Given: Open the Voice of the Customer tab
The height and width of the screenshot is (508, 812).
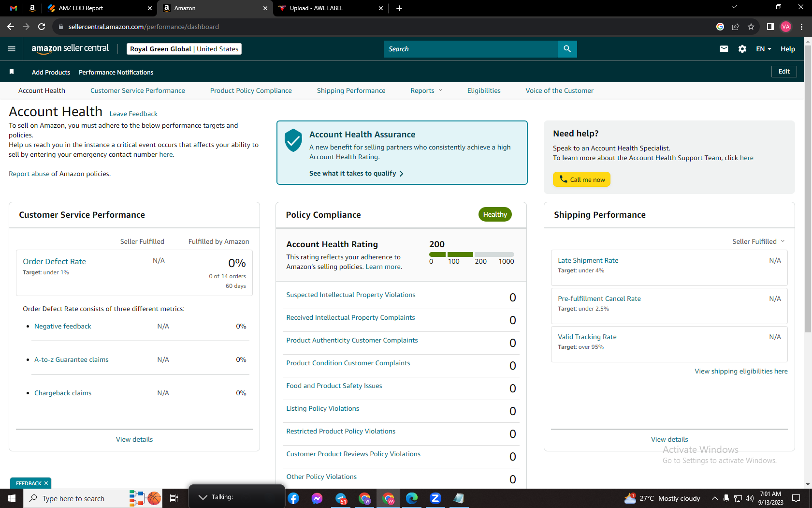Looking at the screenshot, I should pos(560,90).
